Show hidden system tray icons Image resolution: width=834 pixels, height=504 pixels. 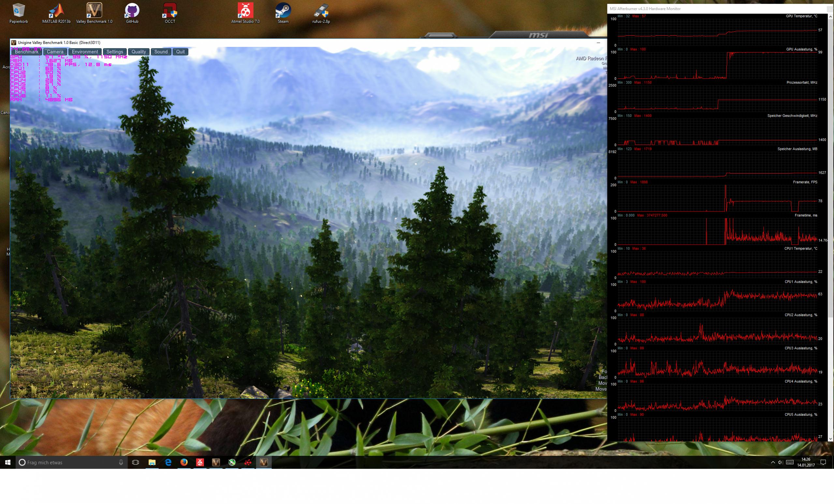[773, 462]
